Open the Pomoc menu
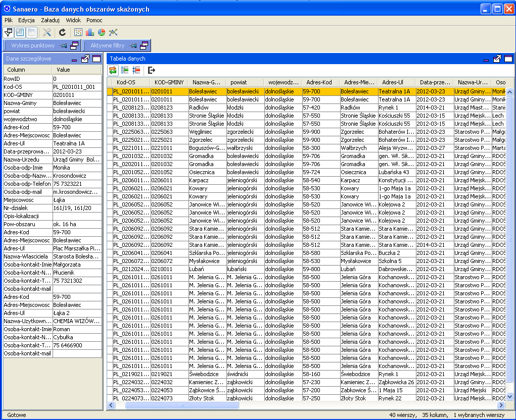516x420 pixels. click(x=95, y=20)
